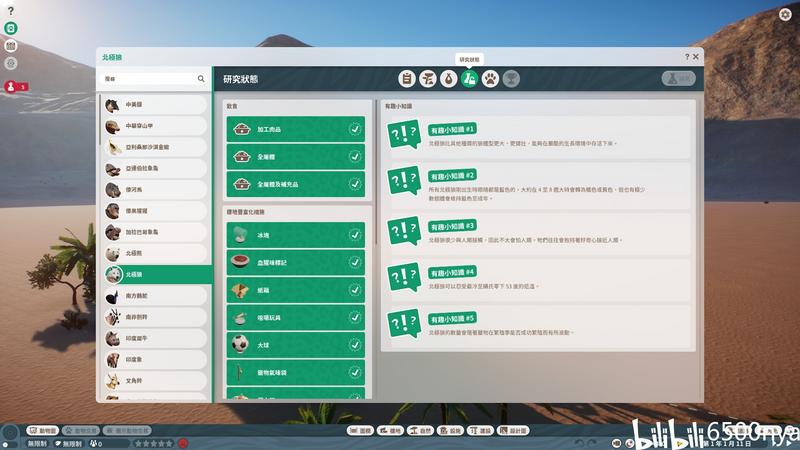Click the green Zoopedia sidebar icon

[11, 28]
